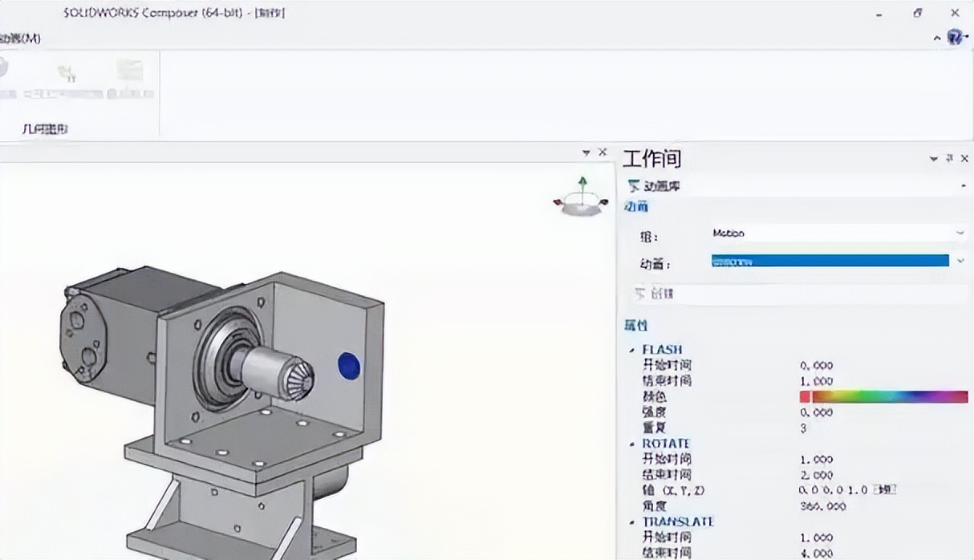Screen dimensions: 974x560
Task: Open the 组 (Group) Motion dropdown
Action: tap(960, 233)
